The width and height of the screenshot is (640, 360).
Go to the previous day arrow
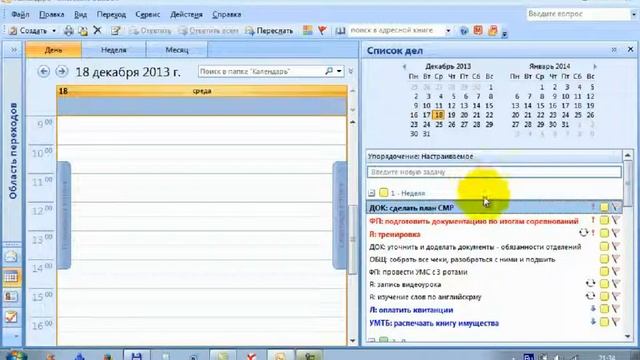(x=44, y=71)
